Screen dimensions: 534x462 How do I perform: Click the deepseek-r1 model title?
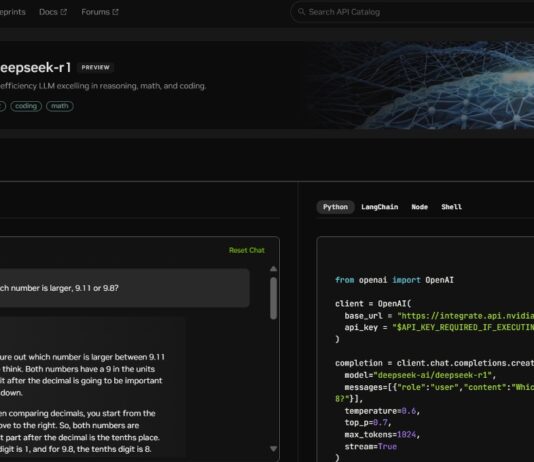coord(35,67)
